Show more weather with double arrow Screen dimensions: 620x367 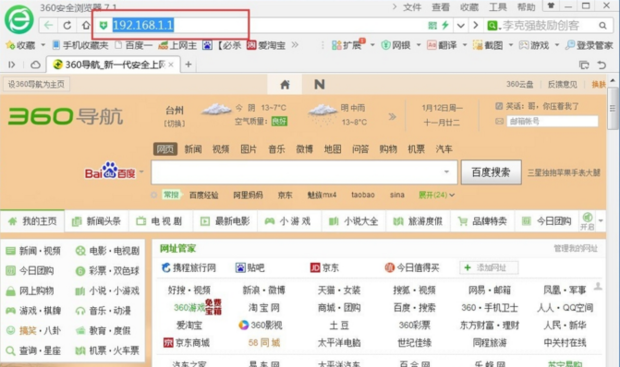[x=392, y=117]
